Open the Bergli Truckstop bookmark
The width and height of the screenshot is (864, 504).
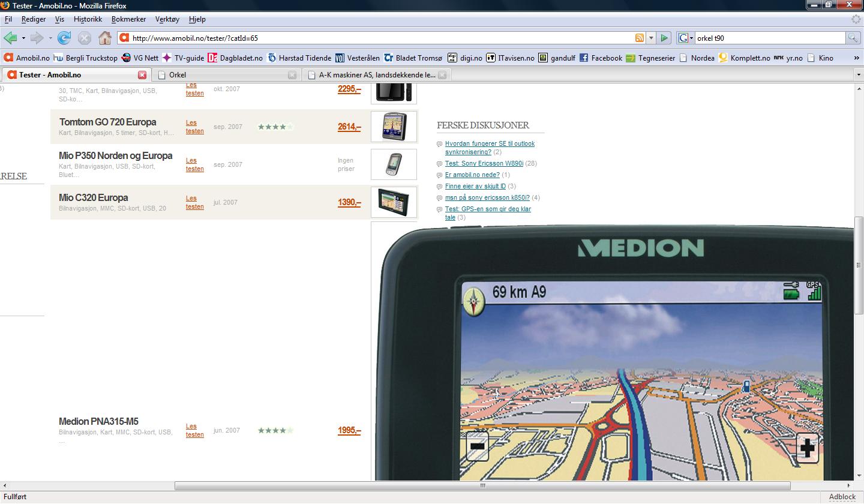(85, 58)
